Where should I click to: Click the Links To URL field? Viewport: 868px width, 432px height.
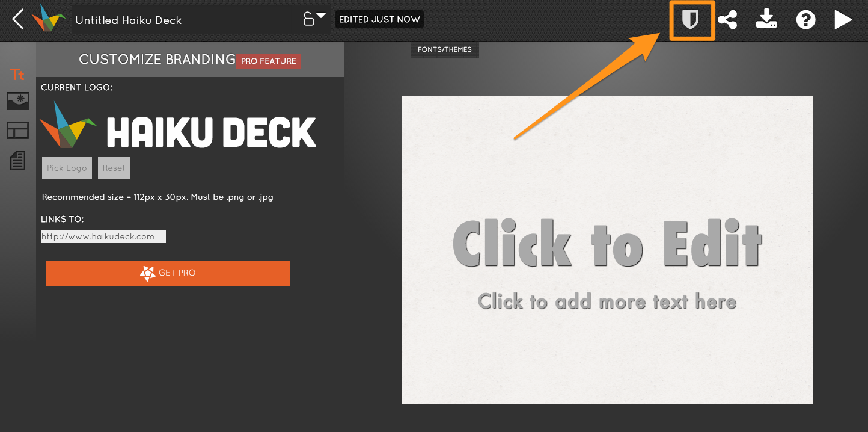[x=103, y=236]
